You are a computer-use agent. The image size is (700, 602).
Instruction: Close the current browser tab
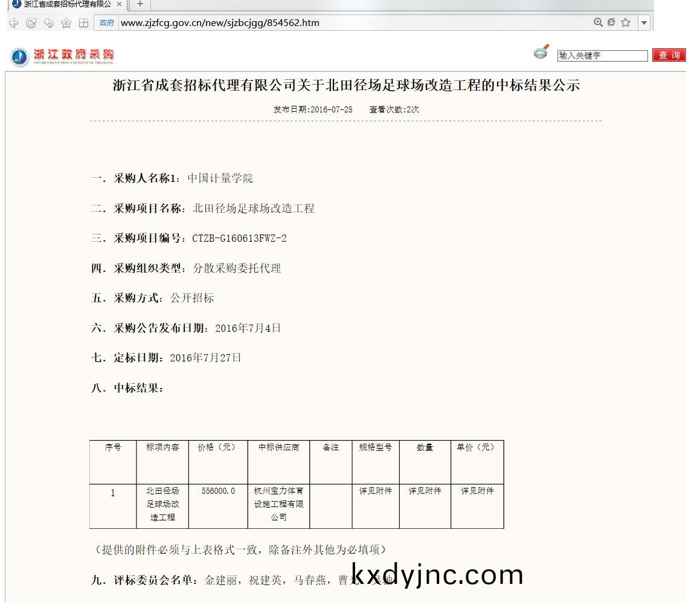tap(119, 4)
